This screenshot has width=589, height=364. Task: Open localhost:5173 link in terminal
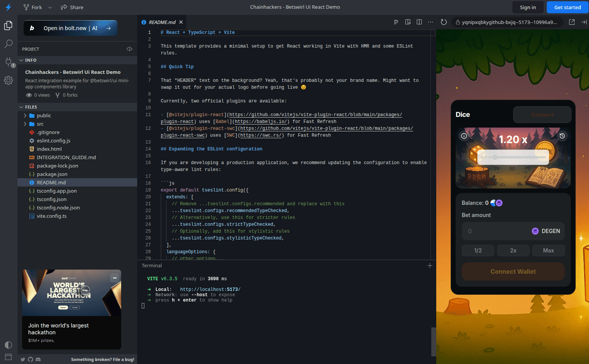click(210, 289)
